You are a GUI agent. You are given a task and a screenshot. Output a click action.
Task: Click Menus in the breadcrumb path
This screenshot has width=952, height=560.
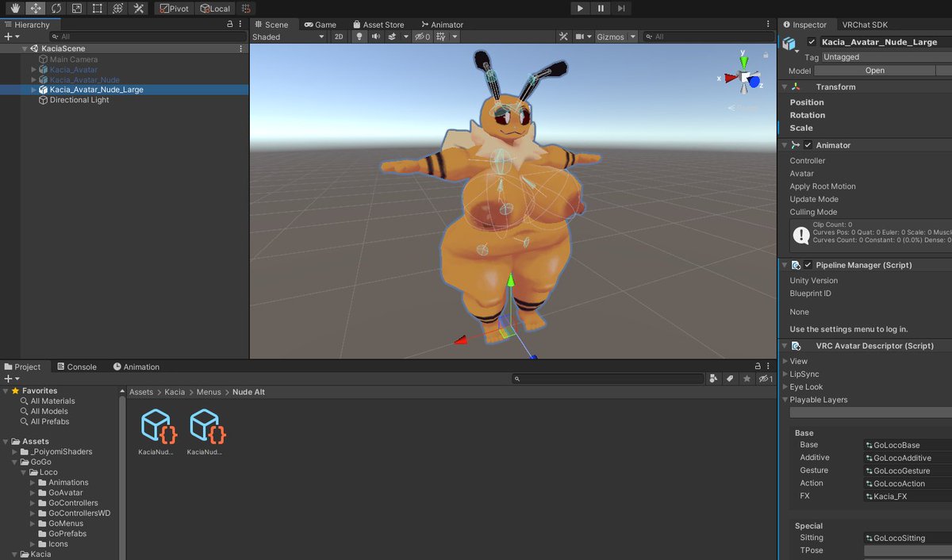209,392
